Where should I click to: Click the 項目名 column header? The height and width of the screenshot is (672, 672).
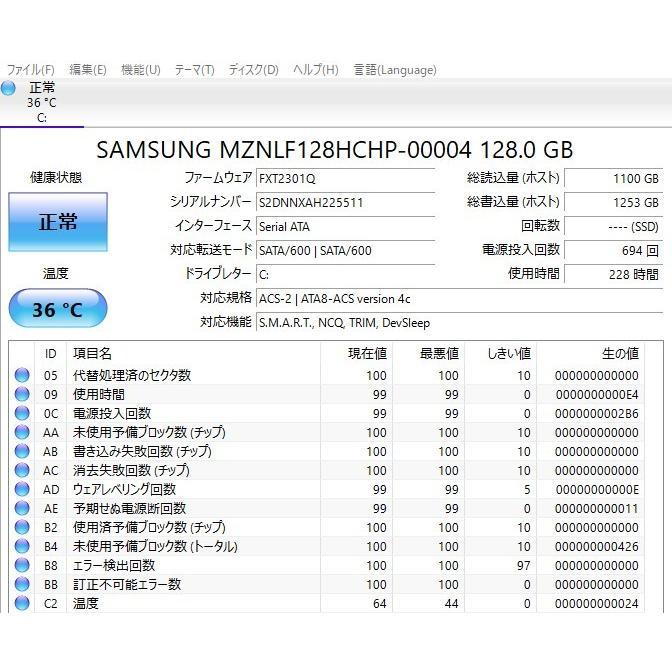pyautogui.click(x=92, y=353)
